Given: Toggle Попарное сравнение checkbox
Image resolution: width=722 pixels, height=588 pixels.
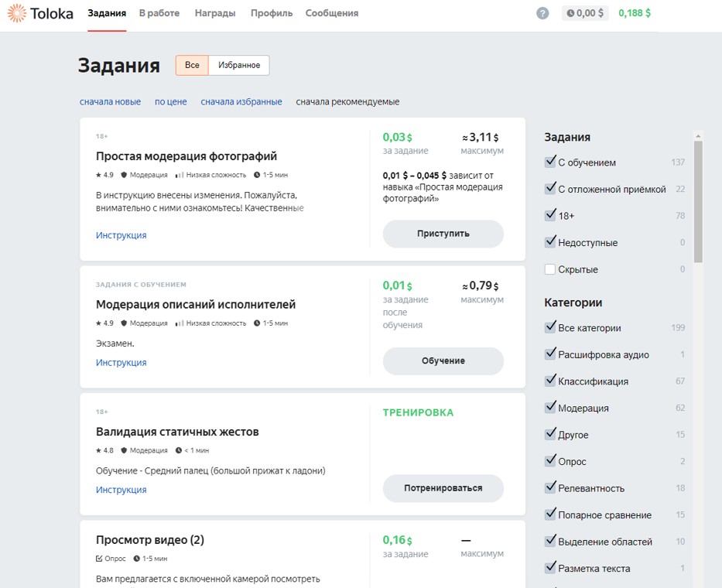Looking at the screenshot, I should coord(550,514).
